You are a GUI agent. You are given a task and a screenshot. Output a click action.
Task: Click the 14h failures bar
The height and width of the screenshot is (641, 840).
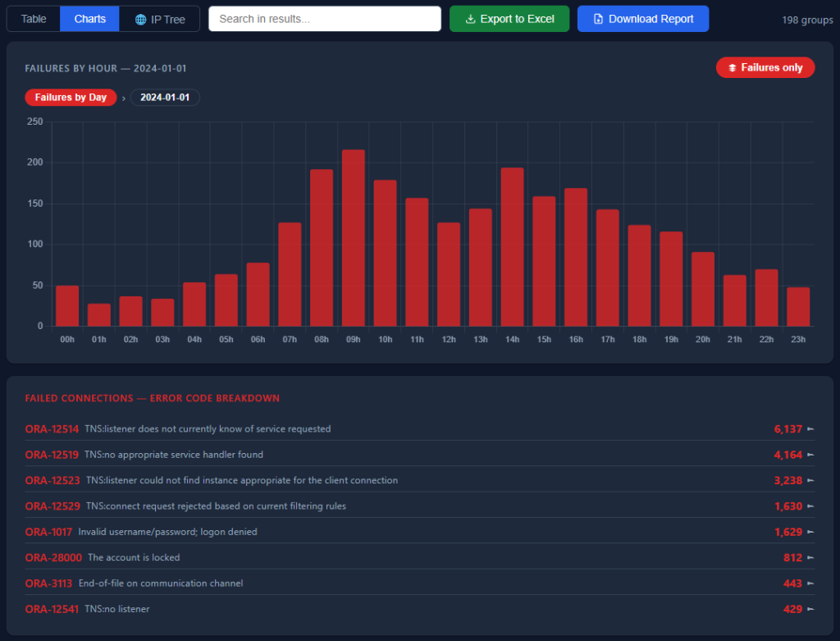tap(512, 247)
